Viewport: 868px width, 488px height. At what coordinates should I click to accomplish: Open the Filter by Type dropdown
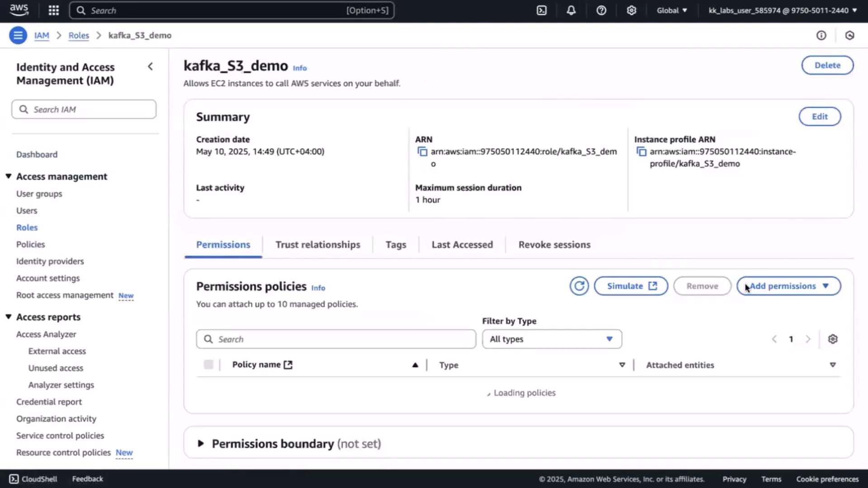click(x=552, y=339)
